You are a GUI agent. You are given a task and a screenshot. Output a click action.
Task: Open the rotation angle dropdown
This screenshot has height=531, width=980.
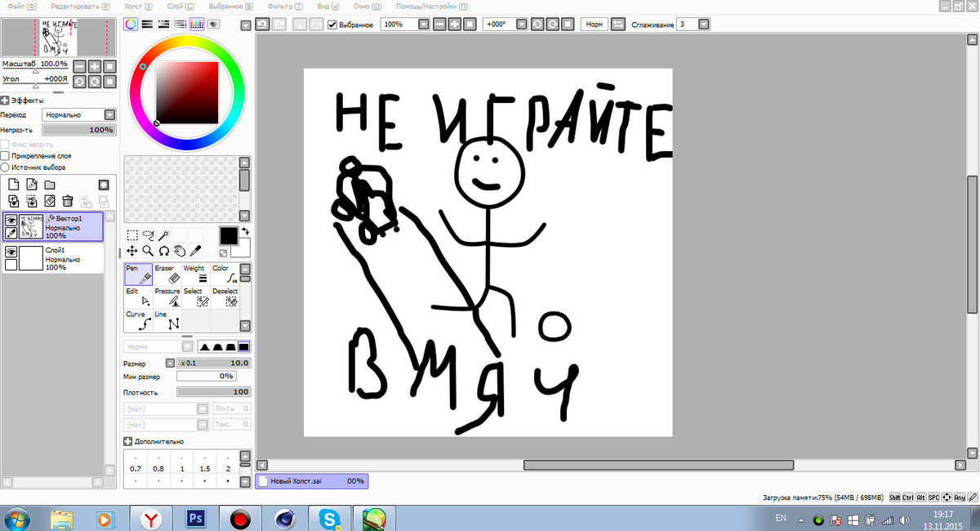523,25
